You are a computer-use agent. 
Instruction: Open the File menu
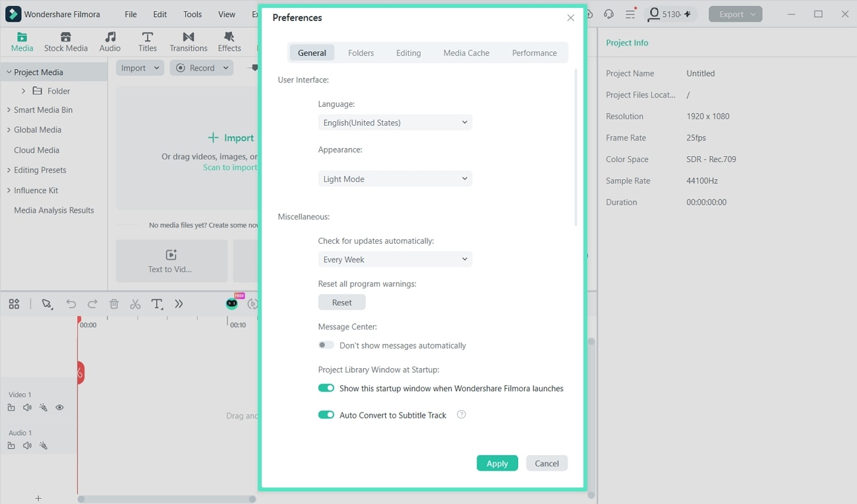(x=131, y=14)
